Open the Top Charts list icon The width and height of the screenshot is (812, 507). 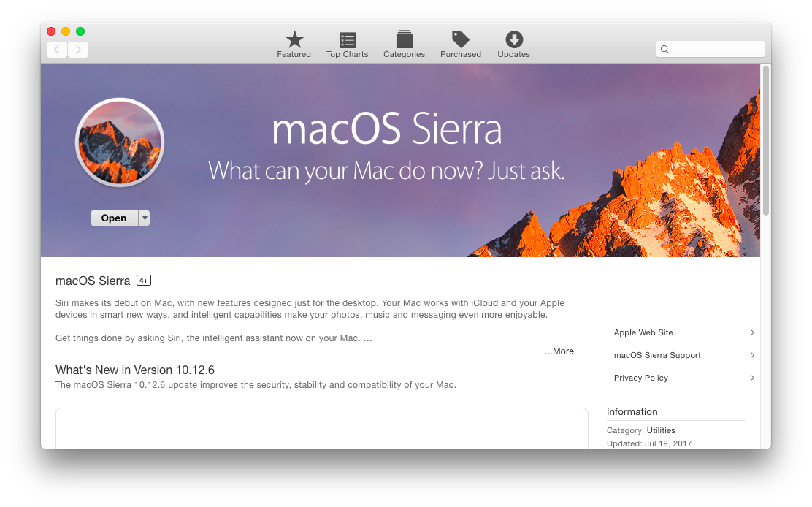pyautogui.click(x=347, y=40)
